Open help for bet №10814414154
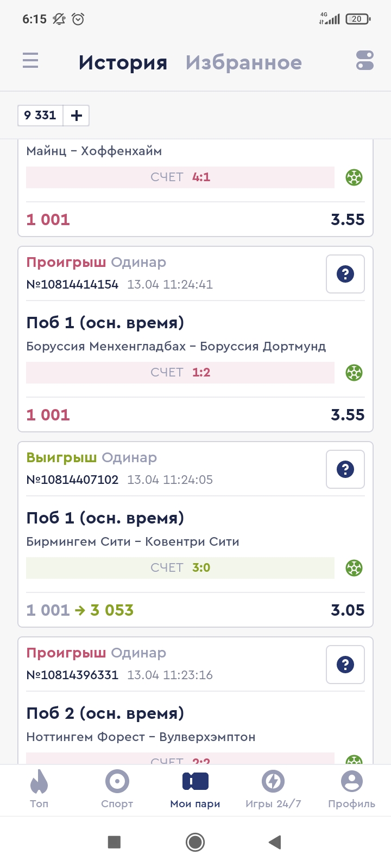The image size is (391, 868). pos(345,274)
